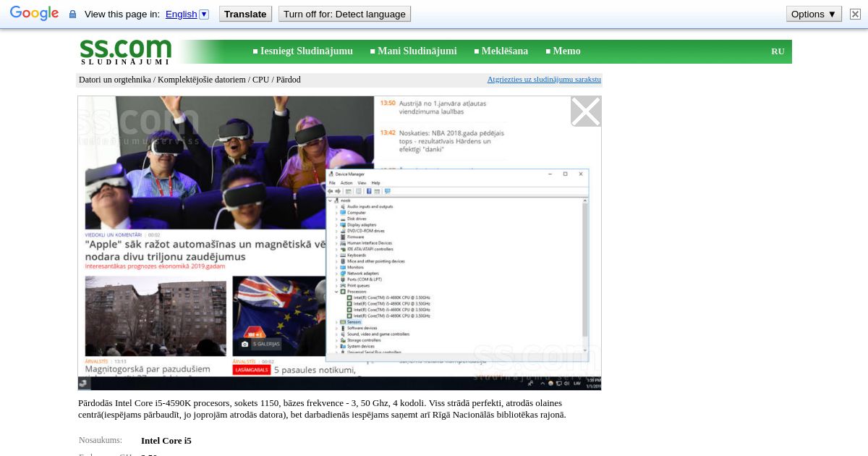Open the Help menu in the pictured Device Manager
This screenshot has width=868, height=456.
pyautogui.click(x=375, y=183)
